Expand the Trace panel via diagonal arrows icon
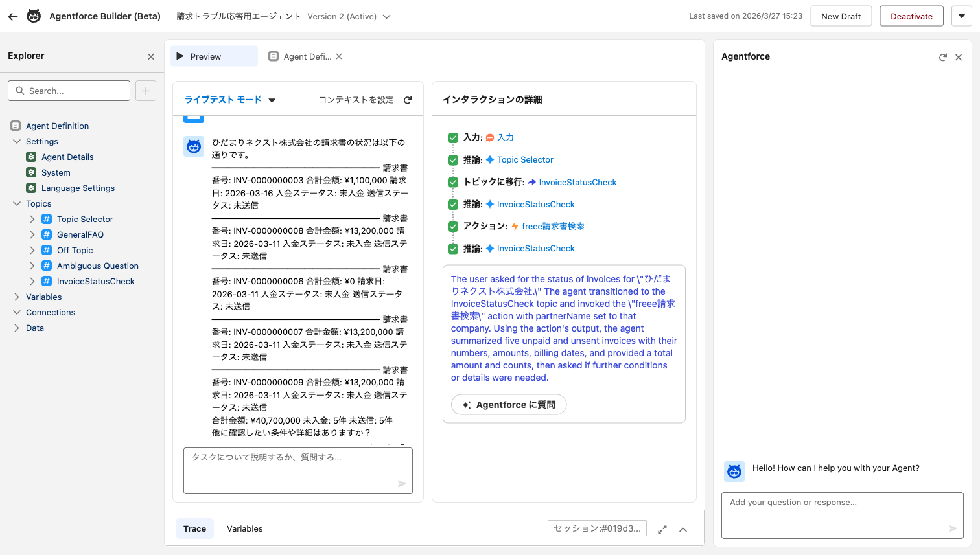 (662, 529)
